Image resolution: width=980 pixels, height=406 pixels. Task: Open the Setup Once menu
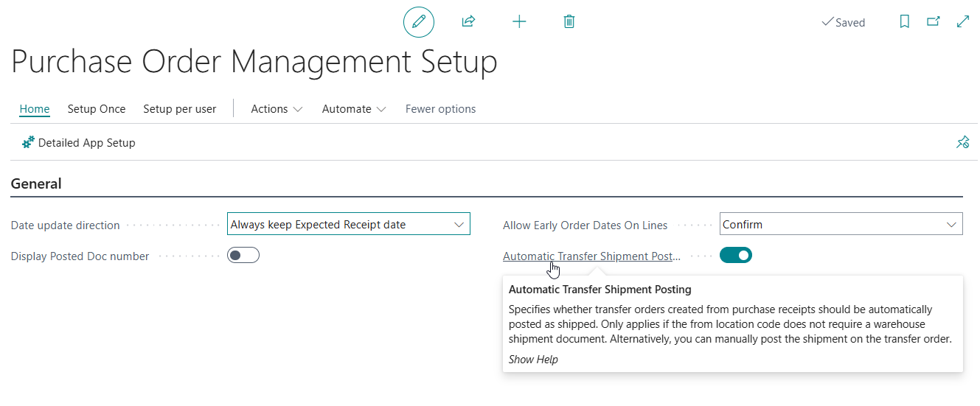pyautogui.click(x=97, y=109)
